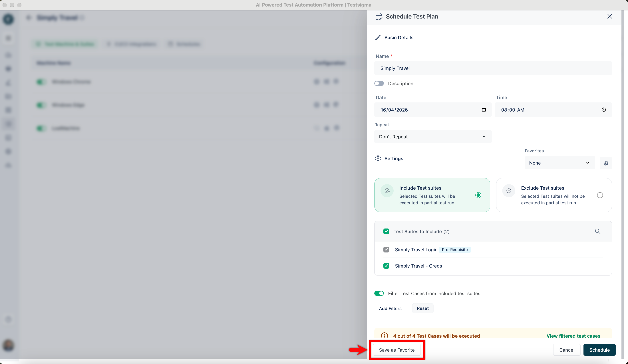This screenshot has height=364, width=628.
Task: Close the Schedule Test Plan panel
Action: coord(610,17)
